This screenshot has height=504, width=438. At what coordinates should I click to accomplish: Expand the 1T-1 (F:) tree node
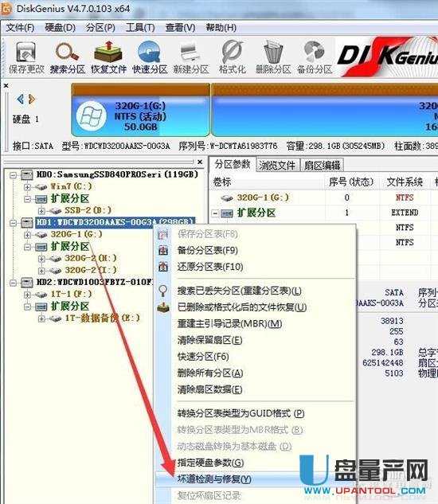[27, 295]
